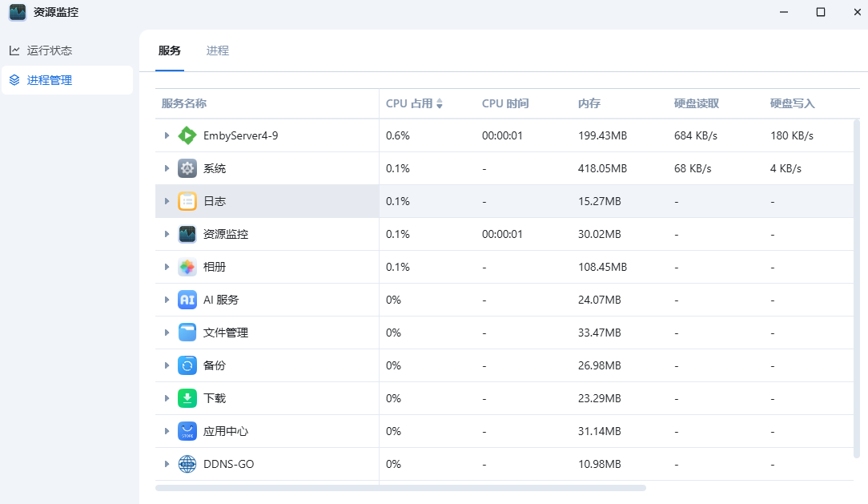Screen dimensions: 868x504
Task: Open 运行状态 in the sidebar
Action: tap(67, 50)
